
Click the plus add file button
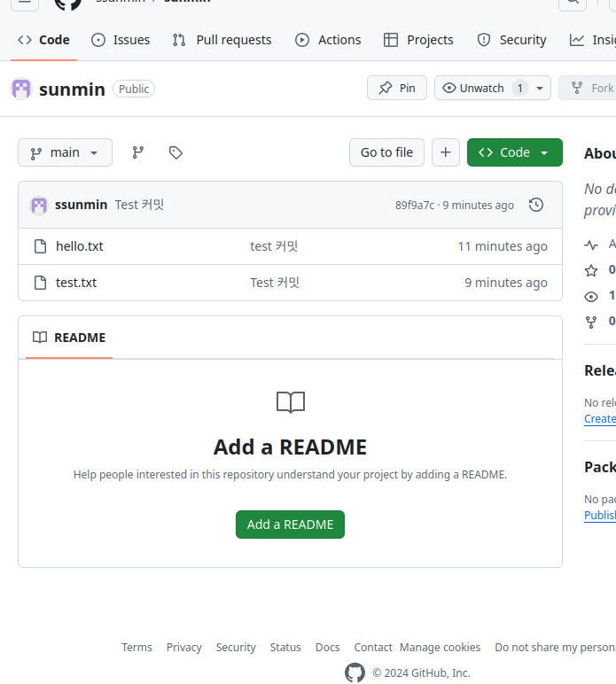(445, 152)
